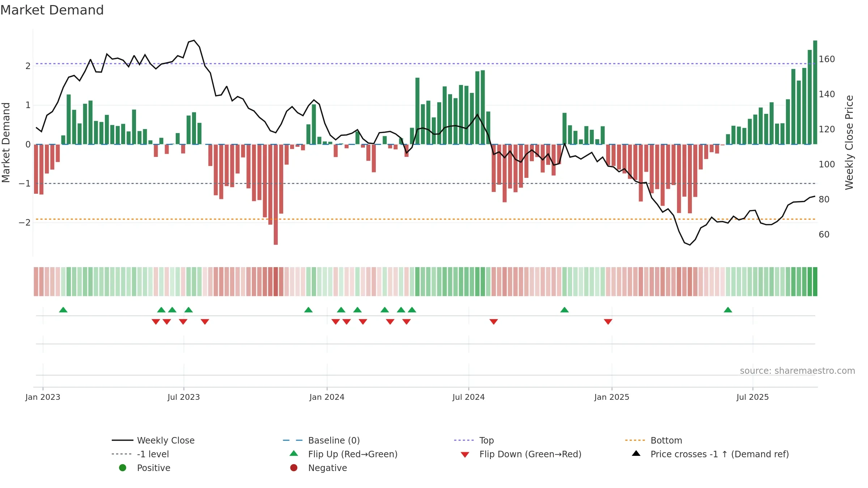This screenshot has height=488, width=868.
Task: Click the -1 level gray dotted legend marker
Action: (x=122, y=454)
